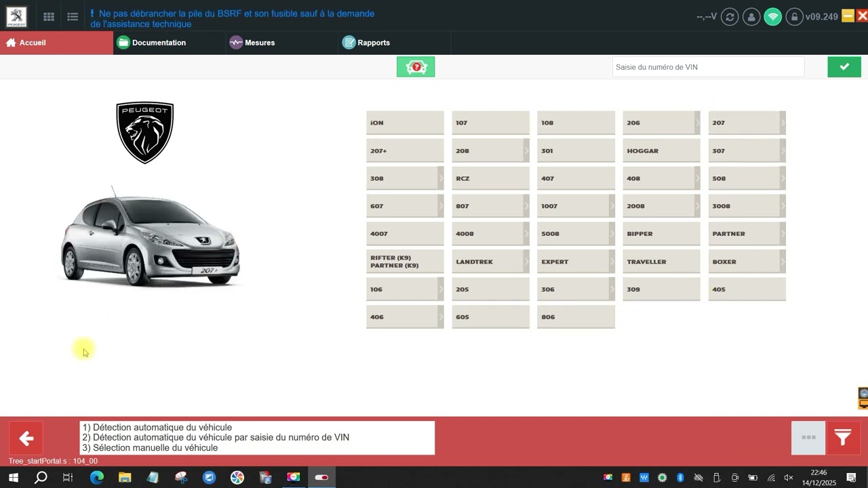Select the 806 model
This screenshot has width=868, height=488.
pyautogui.click(x=576, y=317)
